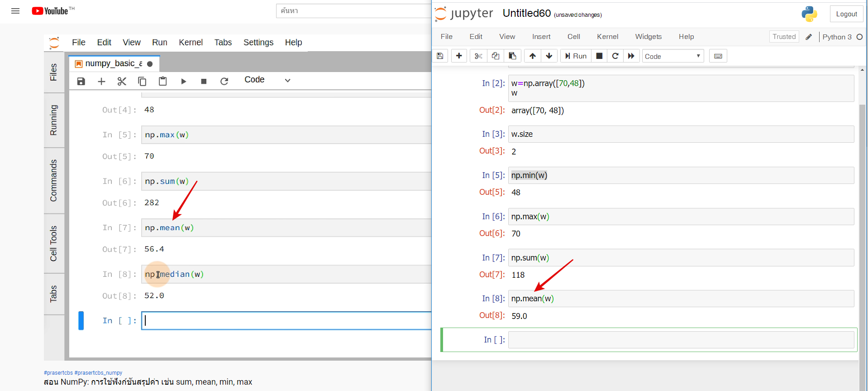Screen dimensions: 868x391
Task: Click restart kernel icon in JupyterLab toolbar
Action: point(224,81)
